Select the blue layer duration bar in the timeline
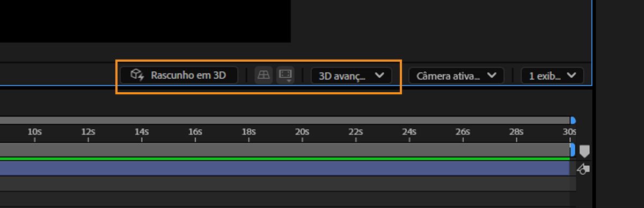 tap(284, 168)
